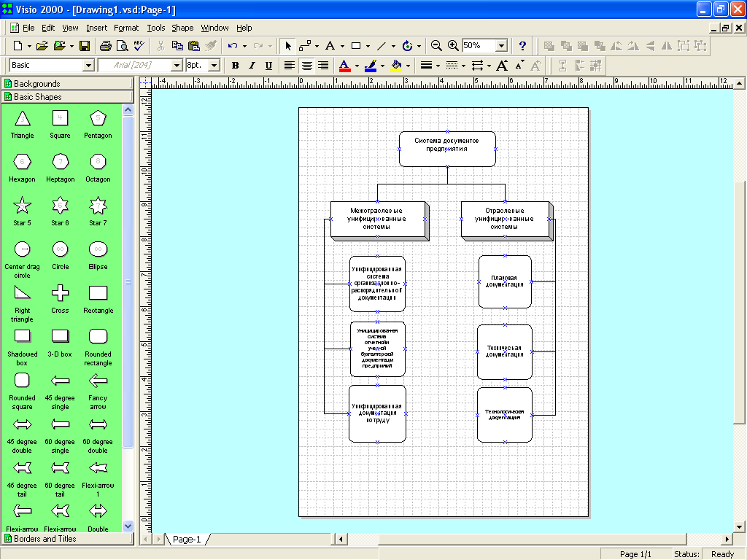Set text alignment to left
Screen dimensions: 747x560
click(x=289, y=65)
